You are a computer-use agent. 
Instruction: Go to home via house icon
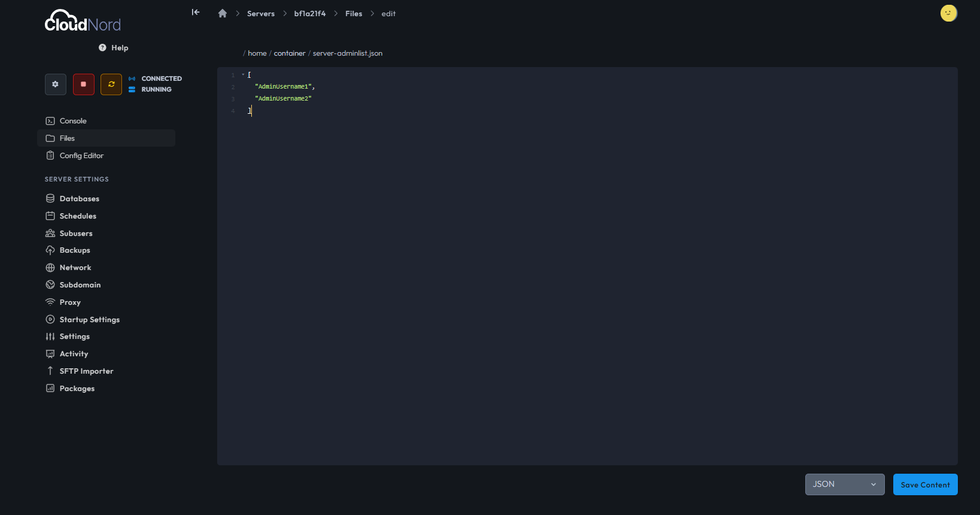[223, 14]
